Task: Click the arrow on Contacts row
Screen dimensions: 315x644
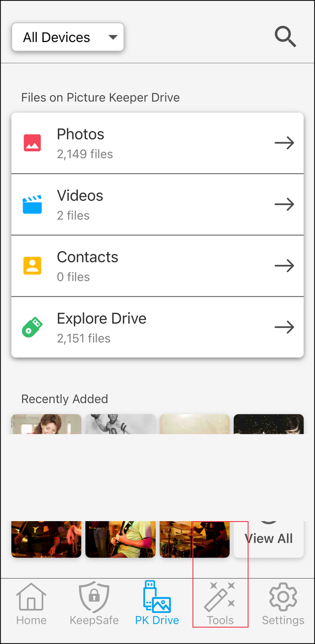Action: (x=285, y=266)
